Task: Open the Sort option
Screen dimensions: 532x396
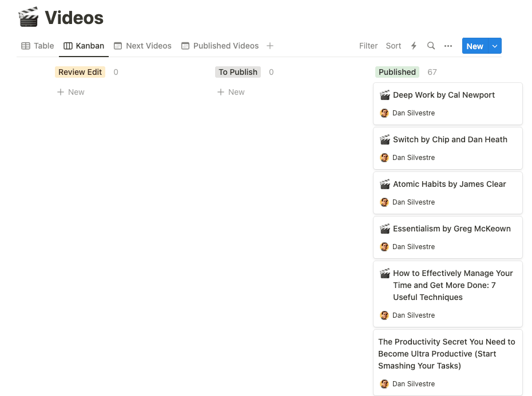Action: pyautogui.click(x=393, y=46)
